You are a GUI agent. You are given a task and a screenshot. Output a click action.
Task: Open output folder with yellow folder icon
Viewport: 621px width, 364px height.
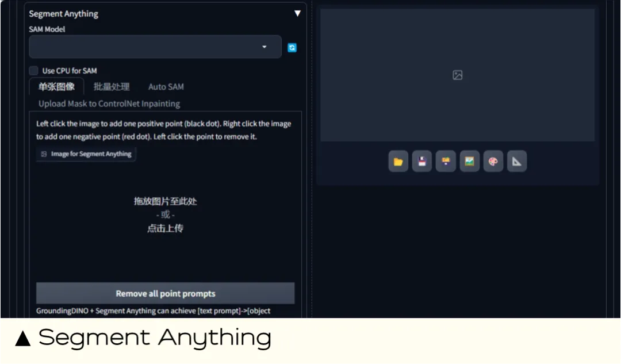[x=398, y=161]
